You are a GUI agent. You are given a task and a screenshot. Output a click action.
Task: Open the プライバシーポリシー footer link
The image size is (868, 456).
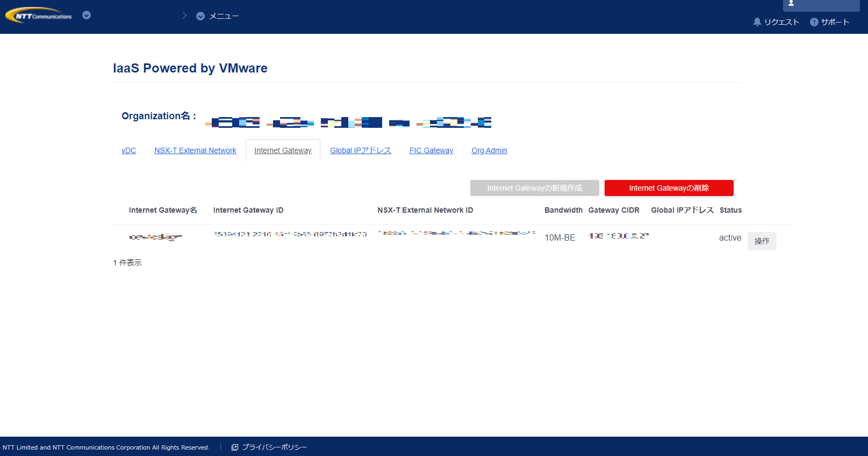click(x=275, y=447)
